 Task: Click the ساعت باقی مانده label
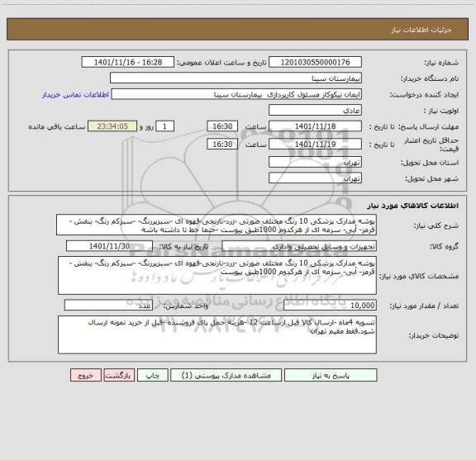(57, 126)
